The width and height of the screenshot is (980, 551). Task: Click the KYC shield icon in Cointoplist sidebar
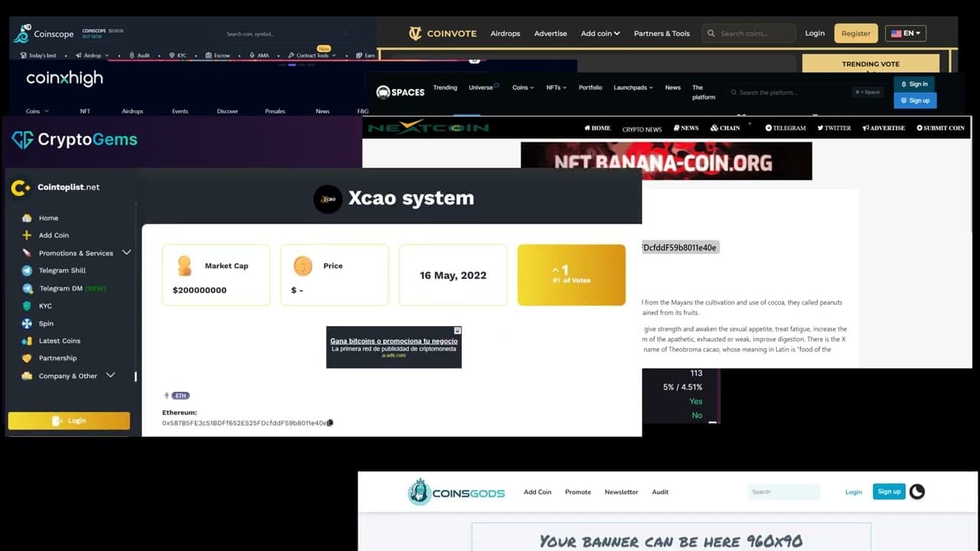27,306
